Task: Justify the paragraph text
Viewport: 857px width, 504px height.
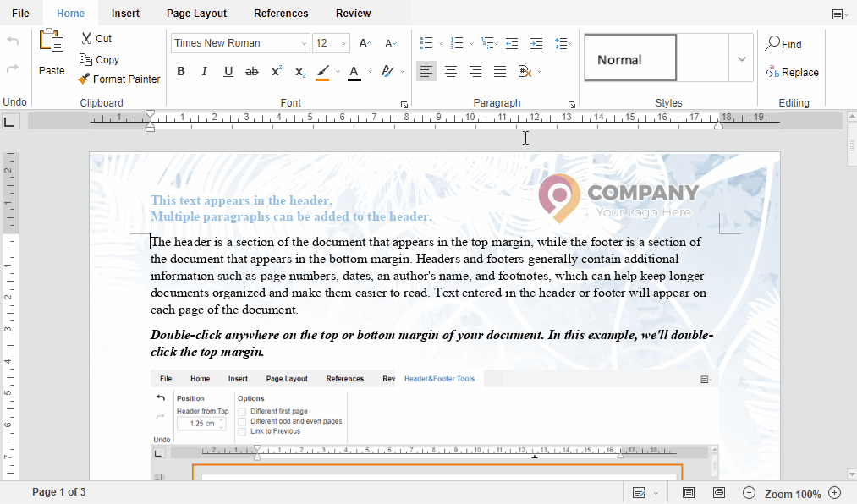Action: (x=500, y=72)
